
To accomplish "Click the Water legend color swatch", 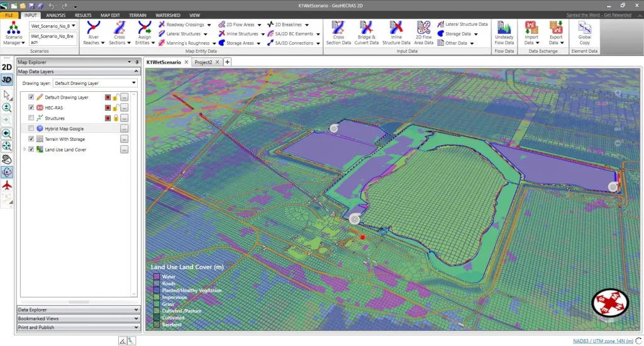I will (x=155, y=276).
